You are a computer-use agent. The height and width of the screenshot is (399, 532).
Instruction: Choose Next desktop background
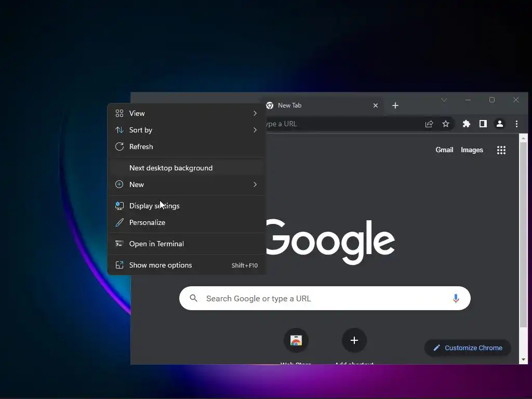click(x=187, y=168)
